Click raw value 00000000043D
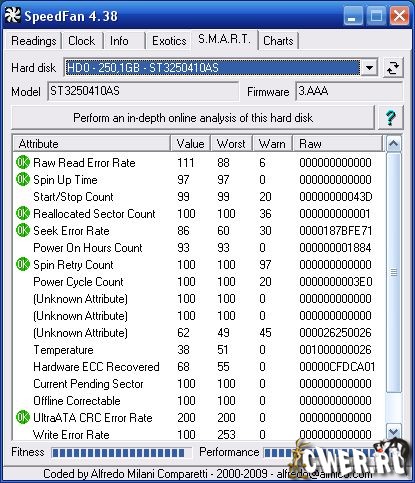Viewport: 415px width, 483px height. click(x=336, y=196)
